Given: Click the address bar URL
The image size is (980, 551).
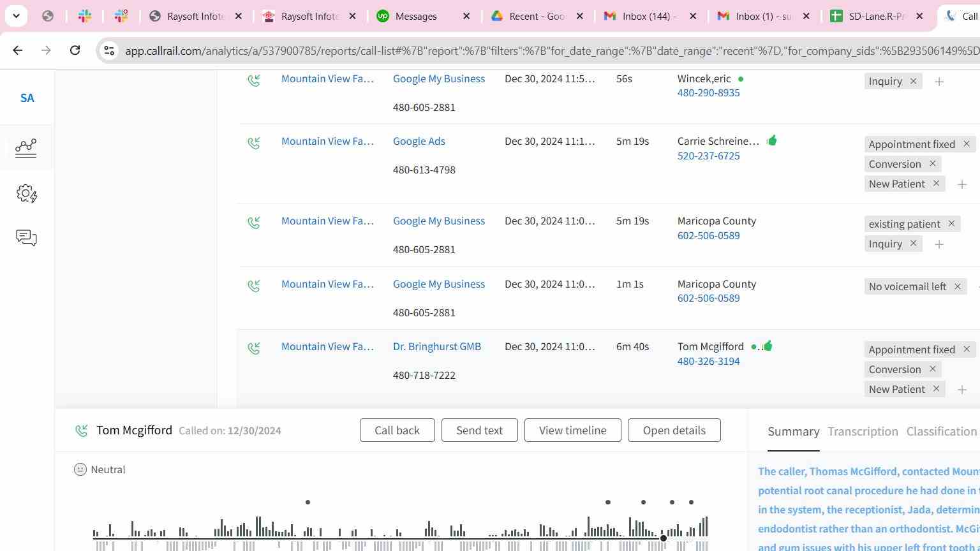Looking at the screenshot, I should (551, 50).
